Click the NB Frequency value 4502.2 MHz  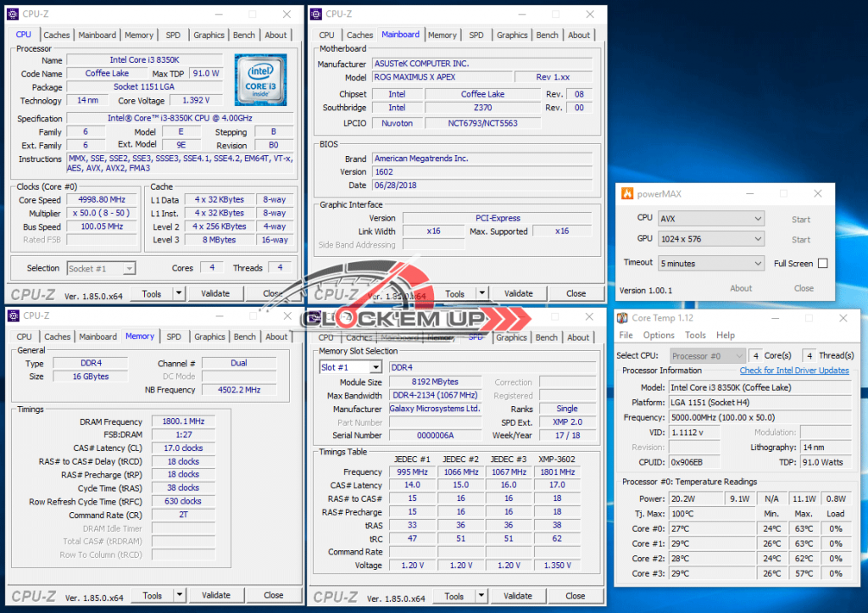click(239, 390)
